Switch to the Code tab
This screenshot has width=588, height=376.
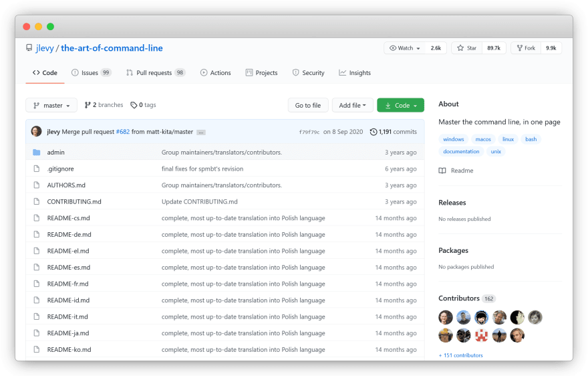point(45,73)
